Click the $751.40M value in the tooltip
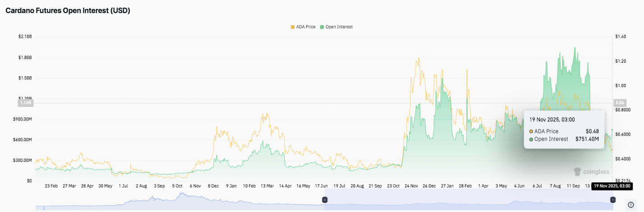This screenshot has width=644, height=212. click(587, 139)
